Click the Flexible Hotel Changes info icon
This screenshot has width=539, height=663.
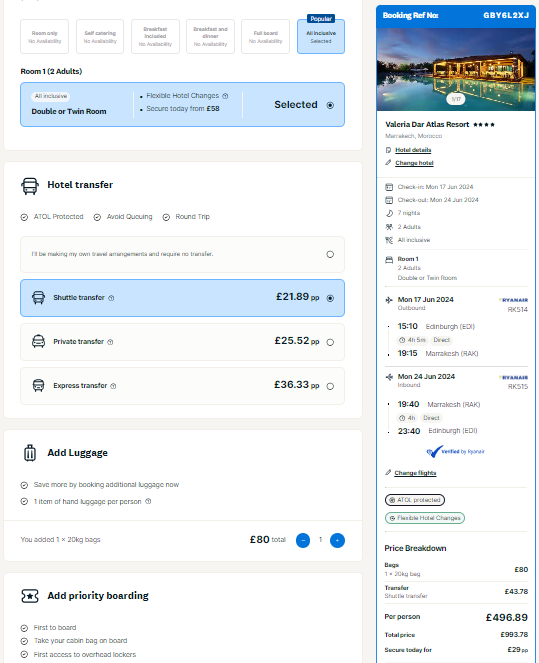pyautogui.click(x=225, y=96)
